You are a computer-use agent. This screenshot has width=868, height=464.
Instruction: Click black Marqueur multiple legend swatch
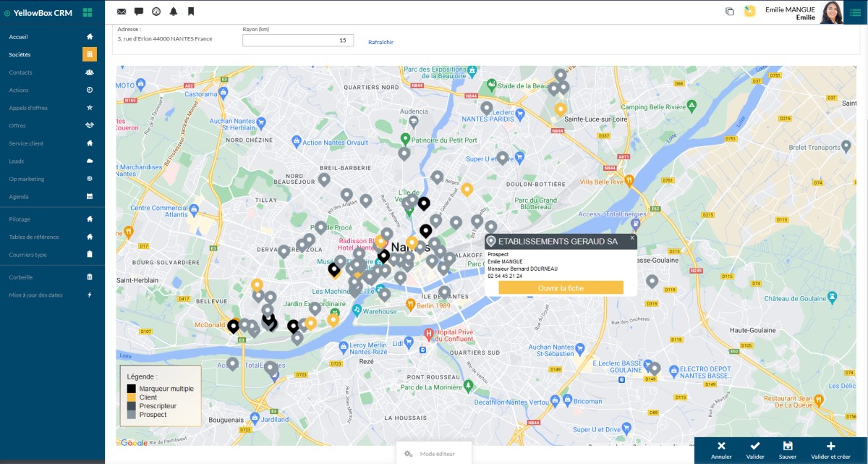131,389
